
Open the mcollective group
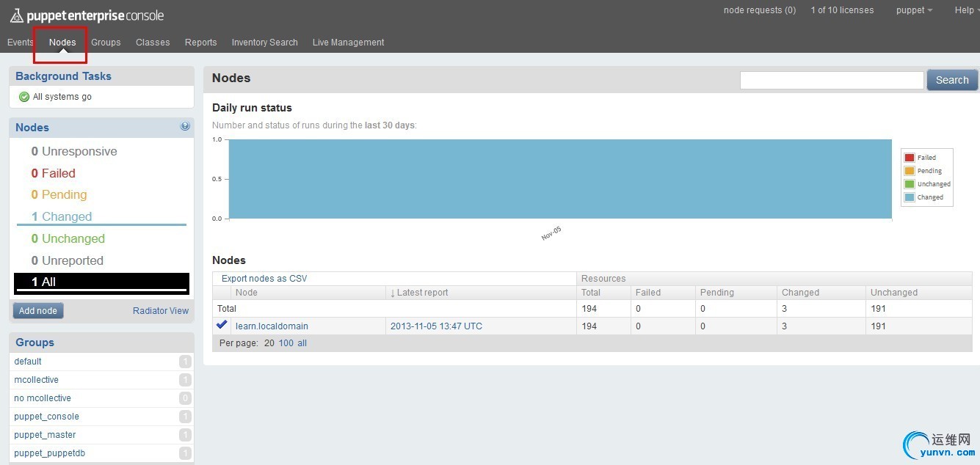pos(36,380)
